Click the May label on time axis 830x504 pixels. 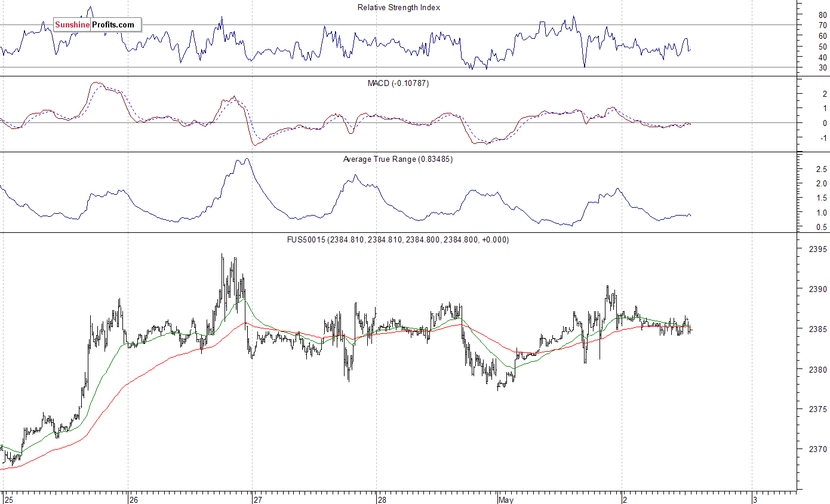point(505,499)
